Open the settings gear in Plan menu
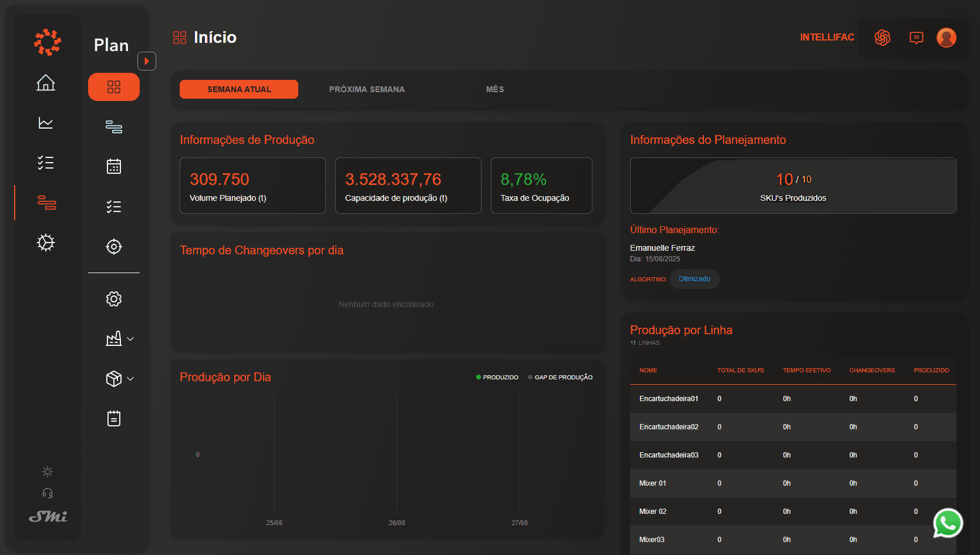 coord(114,299)
